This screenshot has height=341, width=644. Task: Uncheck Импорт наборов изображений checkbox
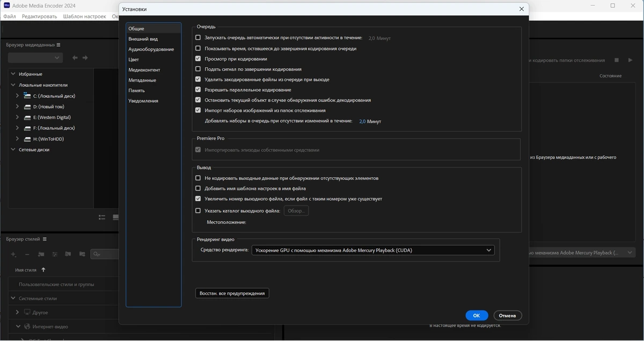(x=198, y=110)
